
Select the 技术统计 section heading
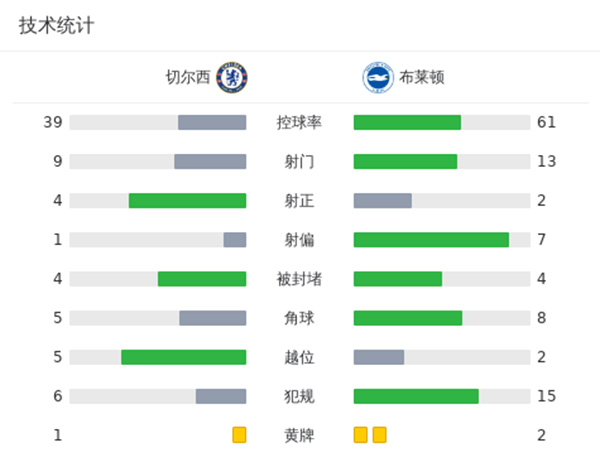(x=56, y=26)
